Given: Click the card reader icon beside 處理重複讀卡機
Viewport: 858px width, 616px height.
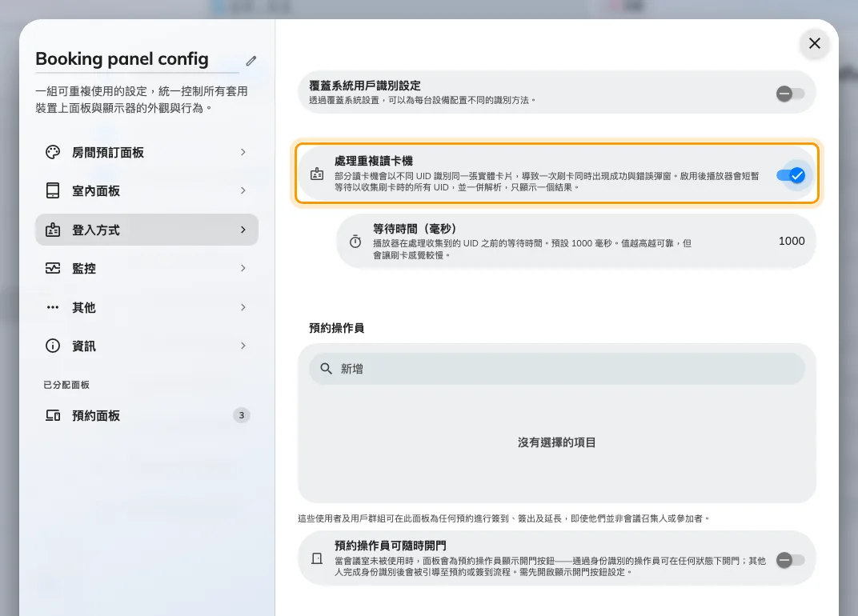Looking at the screenshot, I should point(317,174).
